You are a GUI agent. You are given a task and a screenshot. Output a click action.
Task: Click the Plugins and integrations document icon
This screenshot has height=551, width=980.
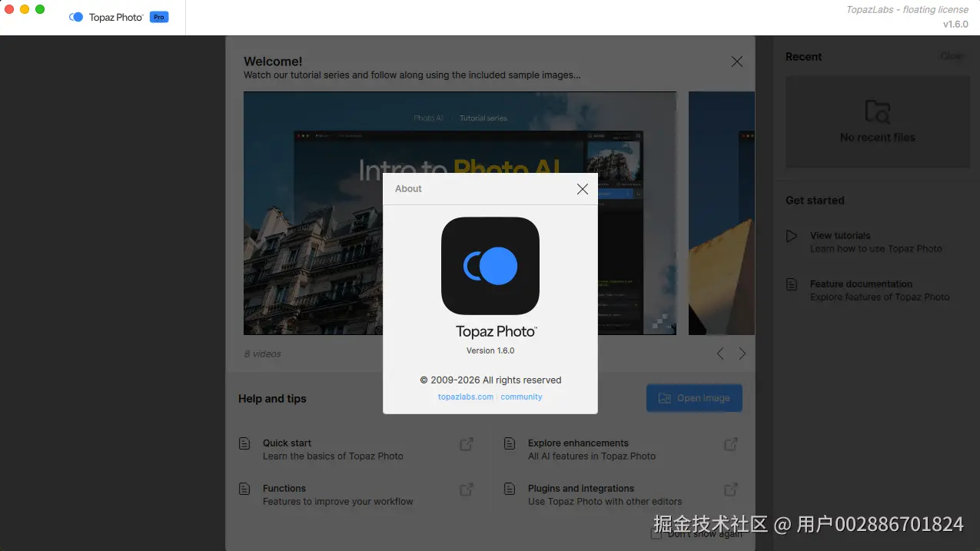pos(509,489)
